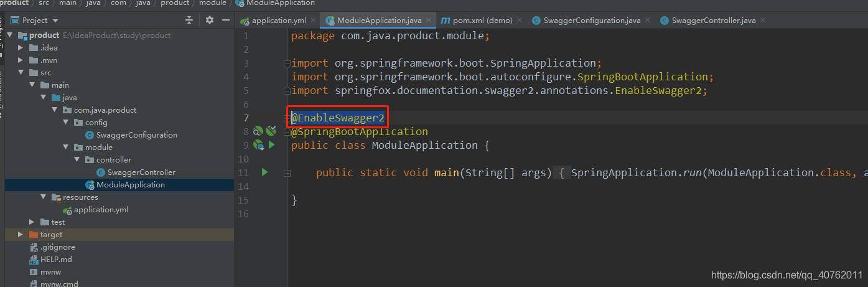Click the resources folder icon
868x287 pixels.
56,197
